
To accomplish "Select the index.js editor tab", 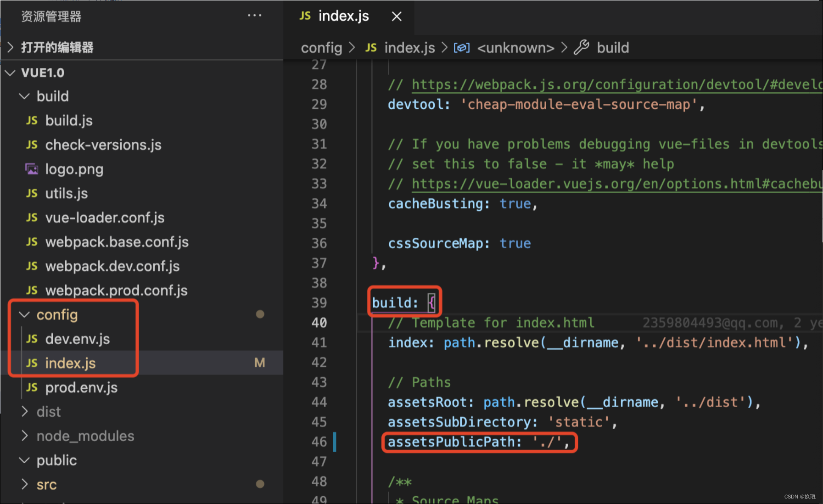I will [x=349, y=17].
